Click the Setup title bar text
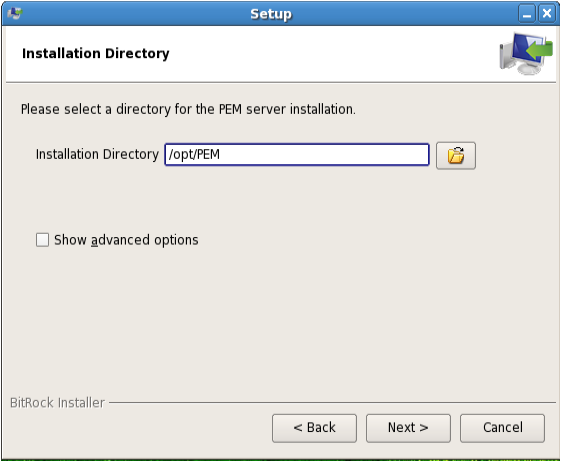 pyautogui.click(x=271, y=15)
